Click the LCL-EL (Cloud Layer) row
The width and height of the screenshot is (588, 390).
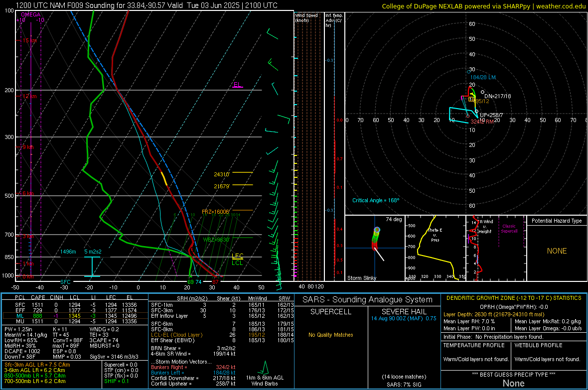pos(222,335)
